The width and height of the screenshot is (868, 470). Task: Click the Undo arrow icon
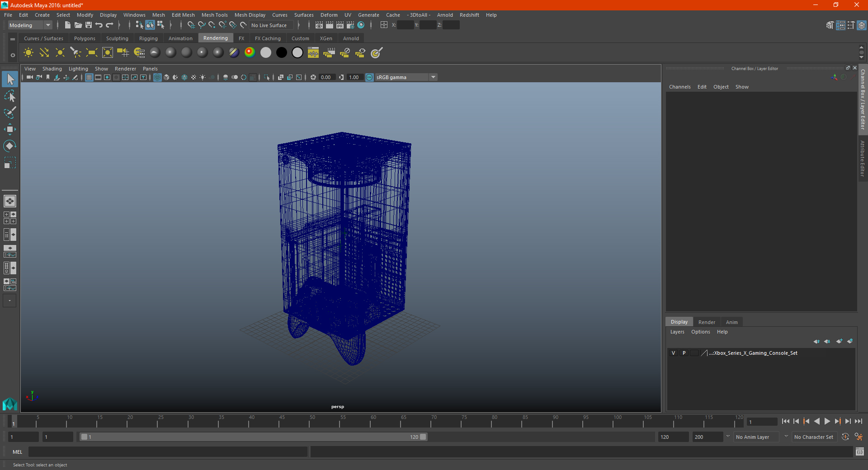[x=99, y=25]
